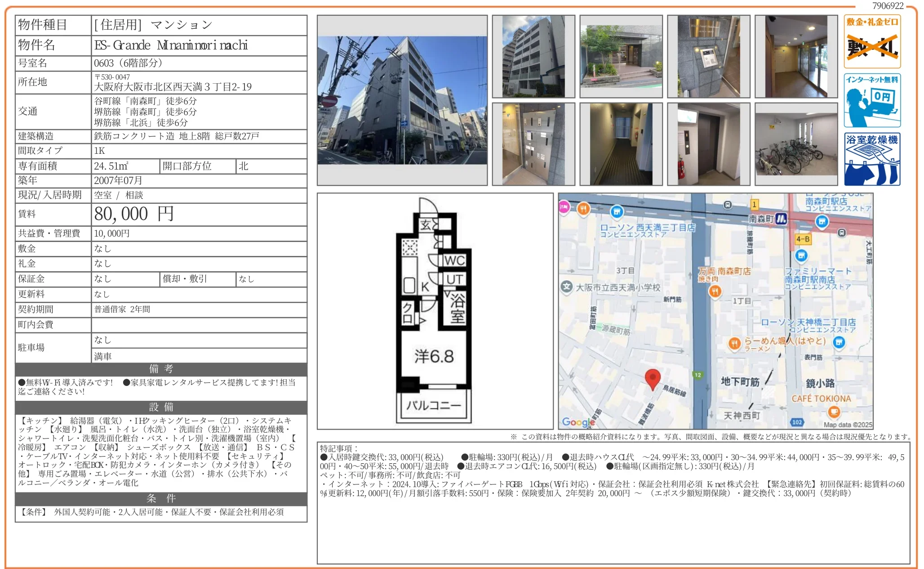
Task: Click the インターネット無料 badge icon
Action: pyautogui.click(x=872, y=101)
